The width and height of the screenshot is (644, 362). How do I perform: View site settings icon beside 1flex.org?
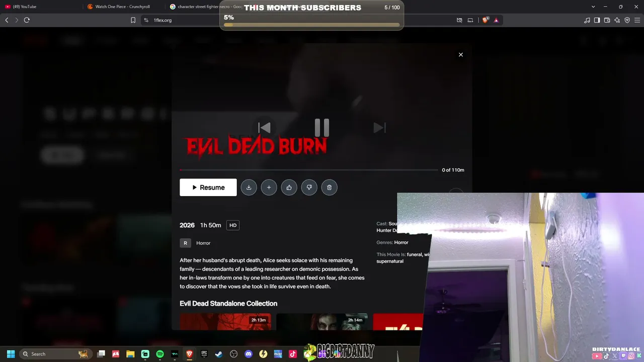(x=146, y=20)
